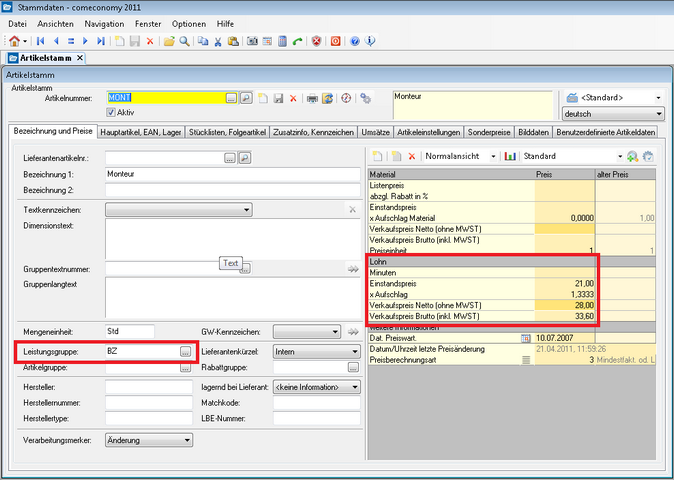Image resolution: width=674 pixels, height=480 pixels.
Task: Click the search button next to Artikelnummer
Action: pos(246,98)
